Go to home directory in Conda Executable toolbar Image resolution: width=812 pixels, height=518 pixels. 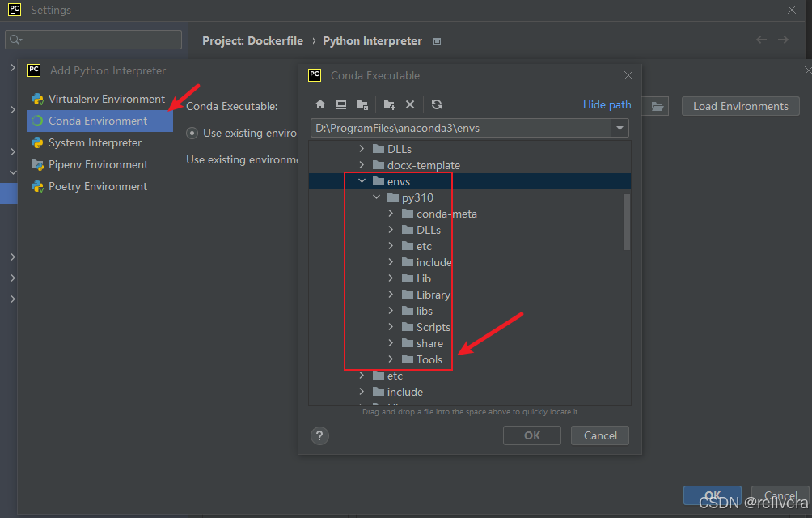coord(320,104)
